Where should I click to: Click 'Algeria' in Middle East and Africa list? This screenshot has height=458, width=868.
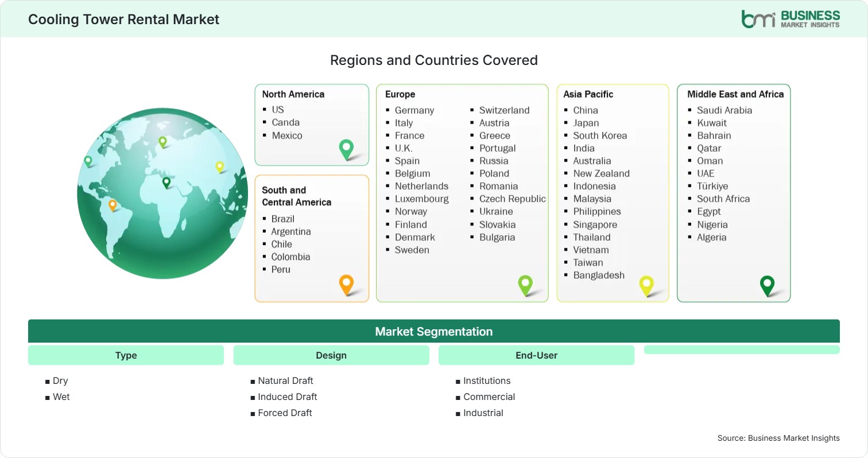pos(712,237)
